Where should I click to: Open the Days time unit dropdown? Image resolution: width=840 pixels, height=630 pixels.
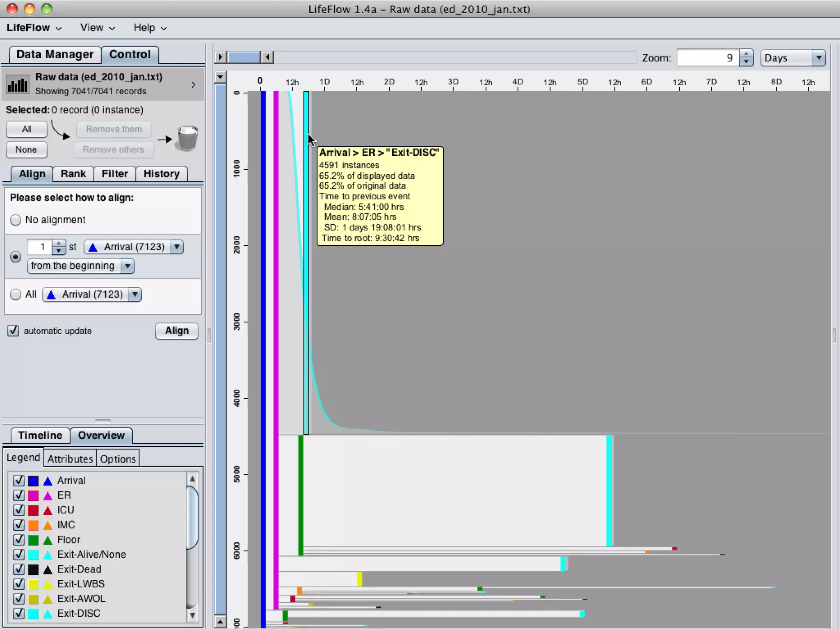(x=792, y=58)
